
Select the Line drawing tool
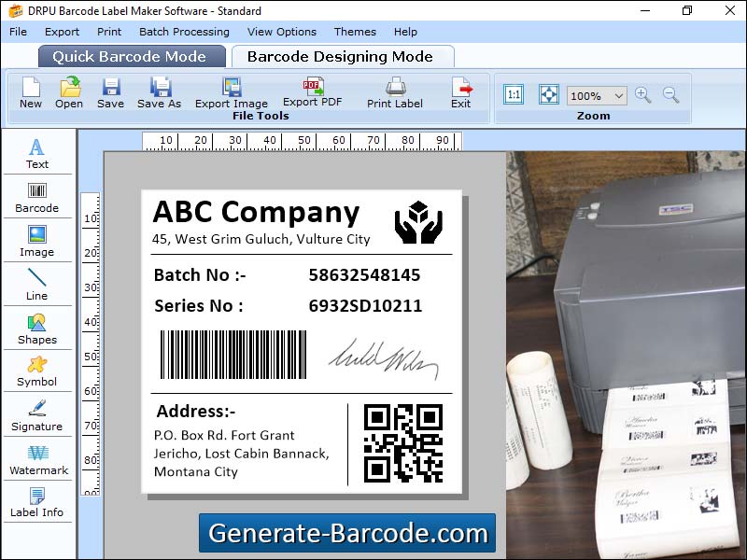(x=37, y=283)
